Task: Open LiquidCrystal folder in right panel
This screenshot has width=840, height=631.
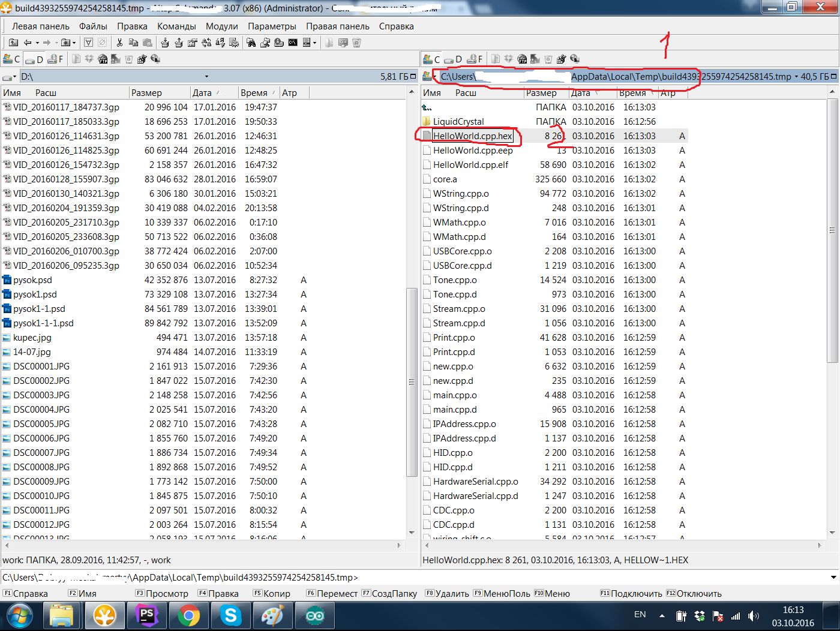Action: coord(458,122)
